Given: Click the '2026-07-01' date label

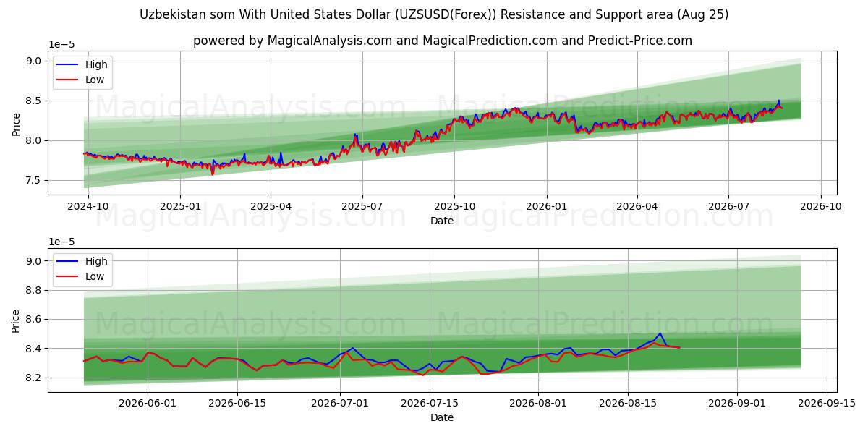Looking at the screenshot, I should click(x=341, y=404).
